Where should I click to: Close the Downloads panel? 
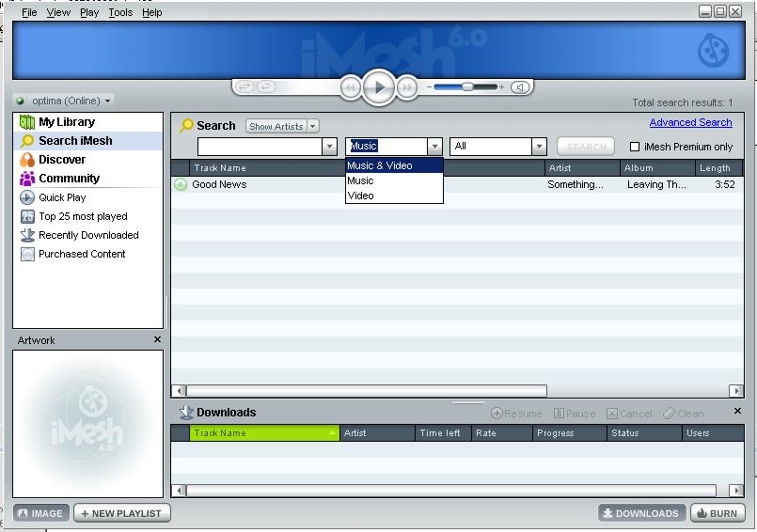[737, 411]
